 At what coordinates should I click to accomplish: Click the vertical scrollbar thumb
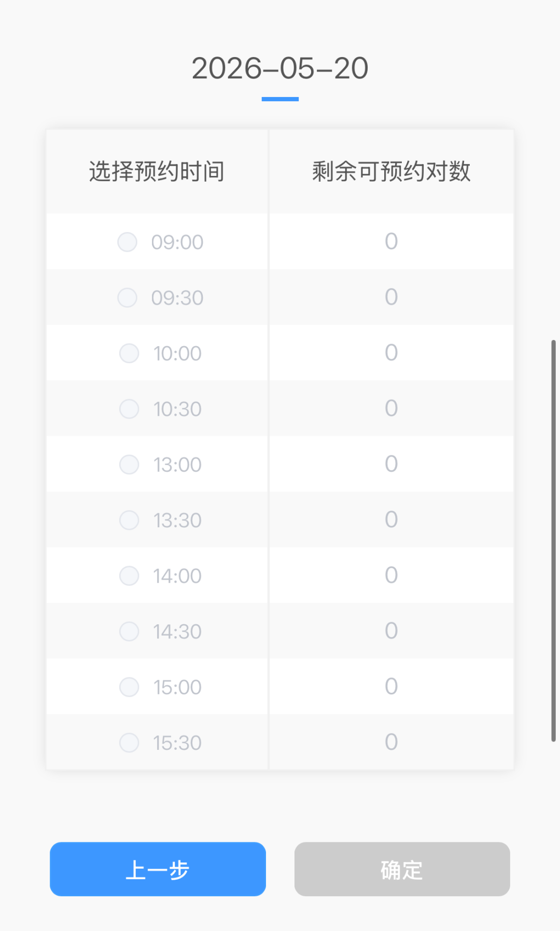pos(553,540)
